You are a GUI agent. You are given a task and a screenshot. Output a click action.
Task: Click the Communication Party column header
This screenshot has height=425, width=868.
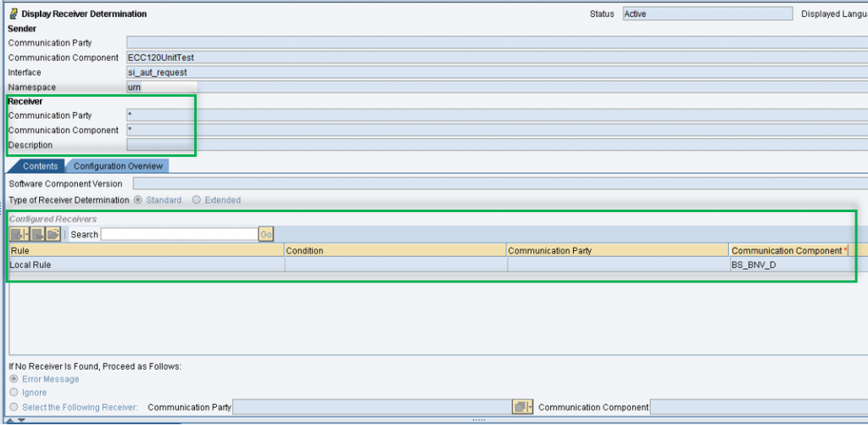[x=618, y=250]
